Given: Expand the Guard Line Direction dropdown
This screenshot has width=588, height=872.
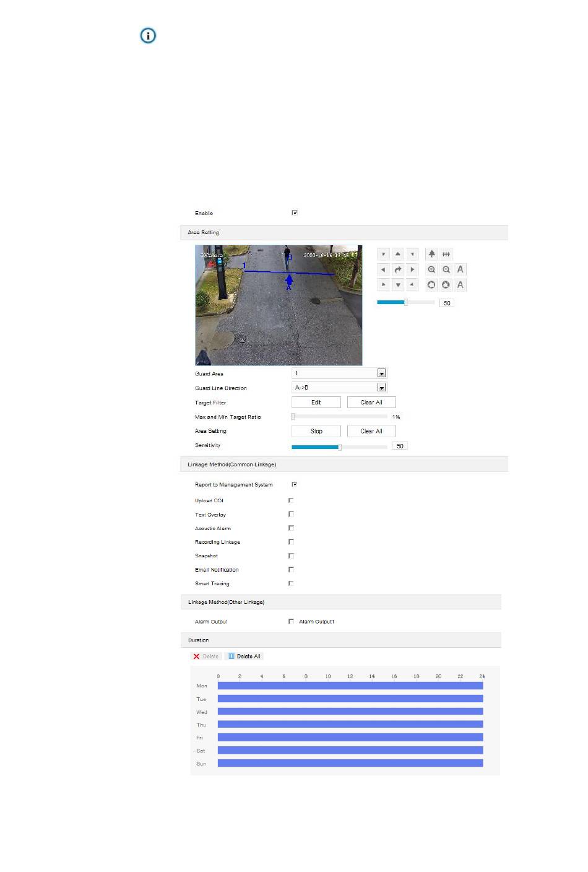Looking at the screenshot, I should pos(381,387).
